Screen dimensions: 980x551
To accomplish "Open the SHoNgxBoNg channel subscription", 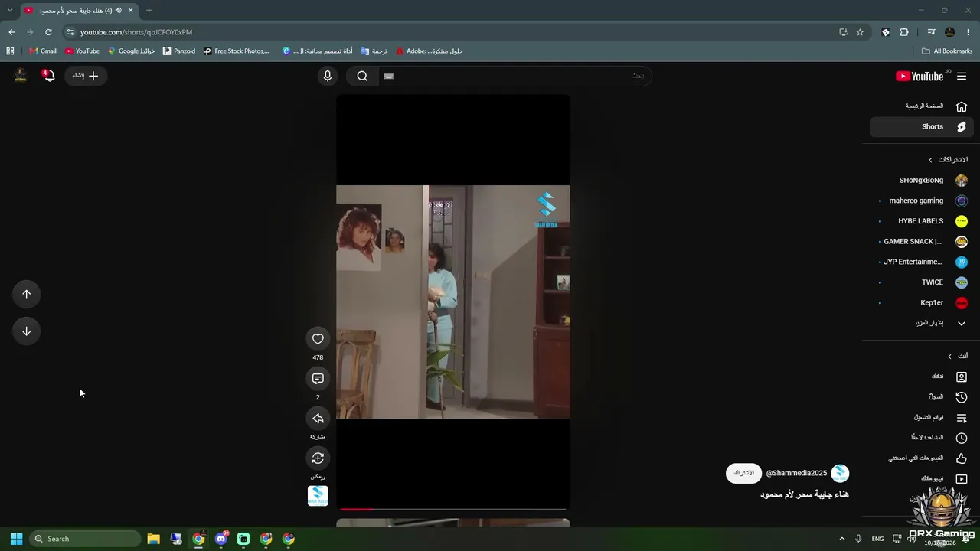I will click(921, 181).
